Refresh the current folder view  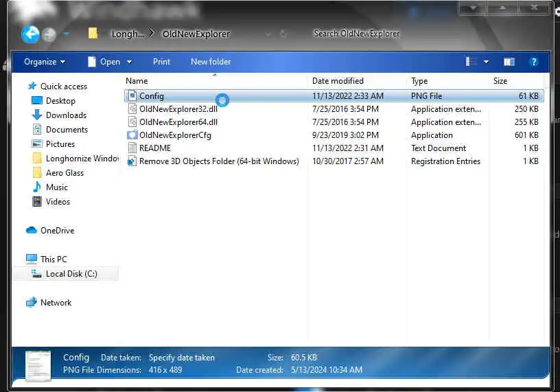283,34
